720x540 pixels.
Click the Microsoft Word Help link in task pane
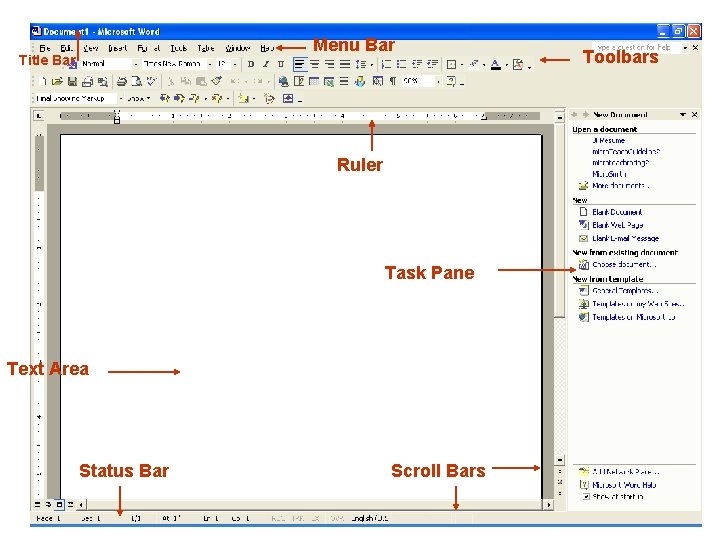(x=624, y=484)
